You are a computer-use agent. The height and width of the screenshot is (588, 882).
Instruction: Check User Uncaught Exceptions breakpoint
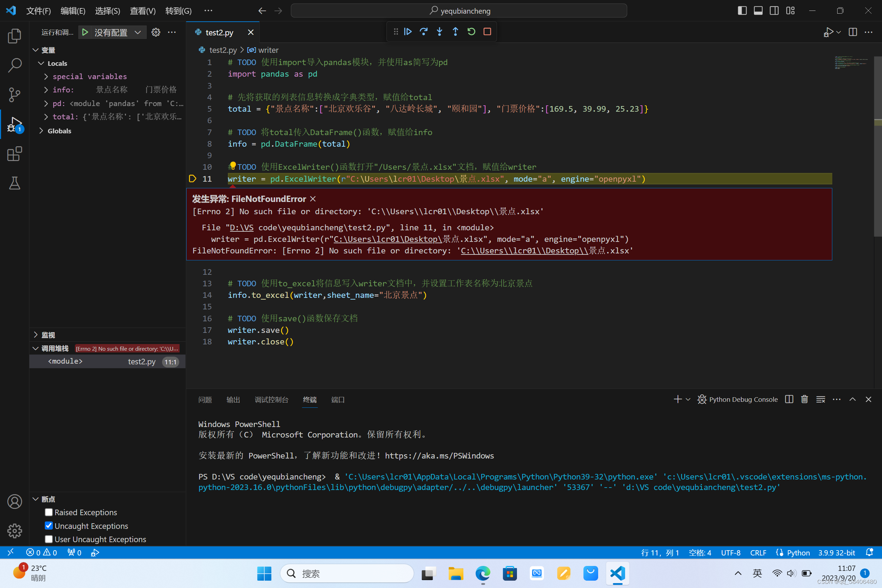(x=48, y=539)
